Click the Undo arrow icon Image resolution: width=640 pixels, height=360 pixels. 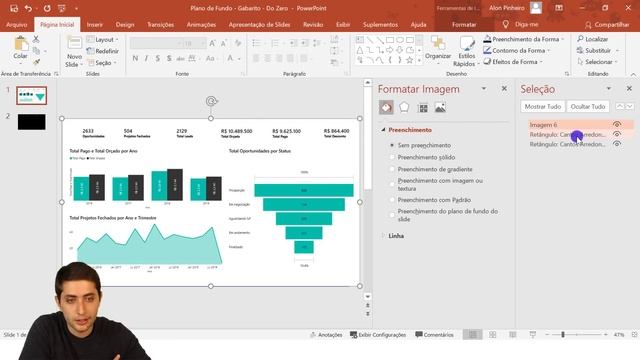pyautogui.click(x=28, y=8)
